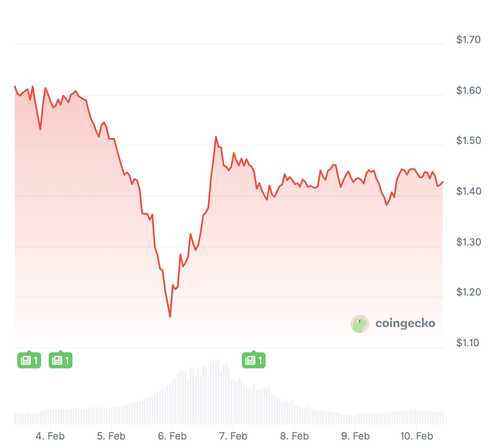The width and height of the screenshot is (493, 448).
Task: Click the 7. Feb date label
Action: click(233, 436)
